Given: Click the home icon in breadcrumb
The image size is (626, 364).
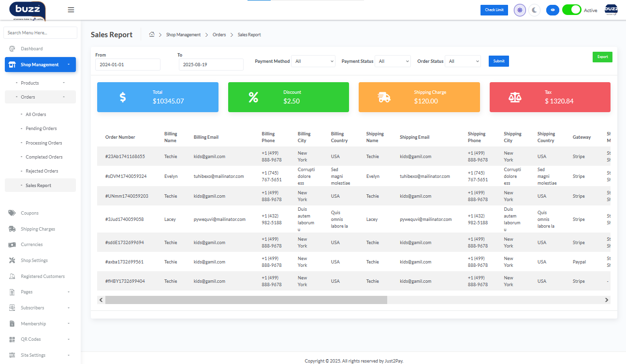Looking at the screenshot, I should (152, 35).
